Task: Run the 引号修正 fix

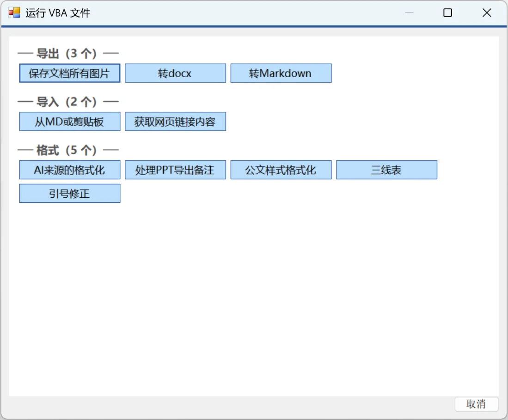Action: tap(70, 193)
